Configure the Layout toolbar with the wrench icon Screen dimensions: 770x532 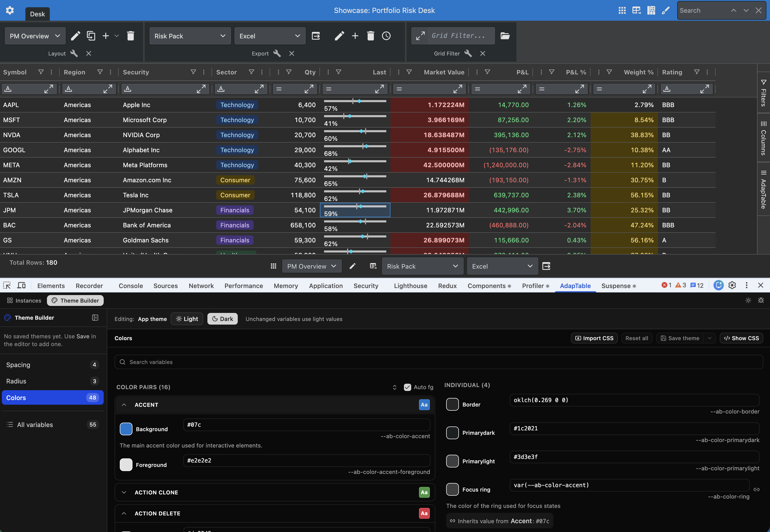[x=74, y=53]
